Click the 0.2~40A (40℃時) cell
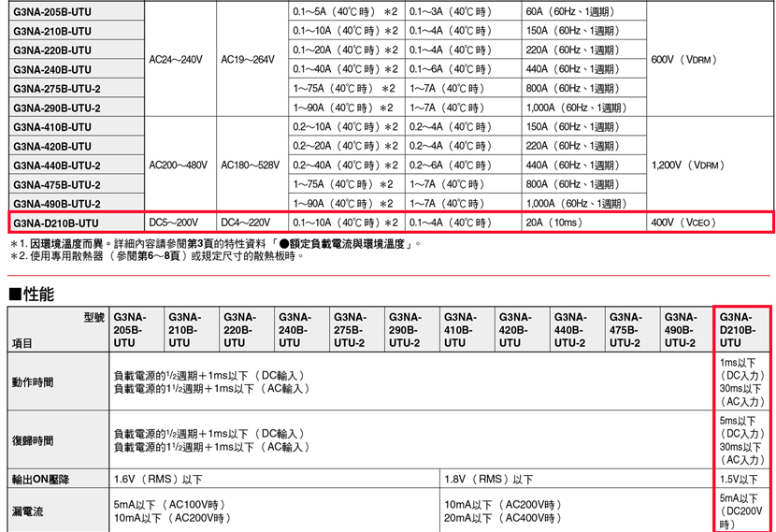 [x=345, y=165]
